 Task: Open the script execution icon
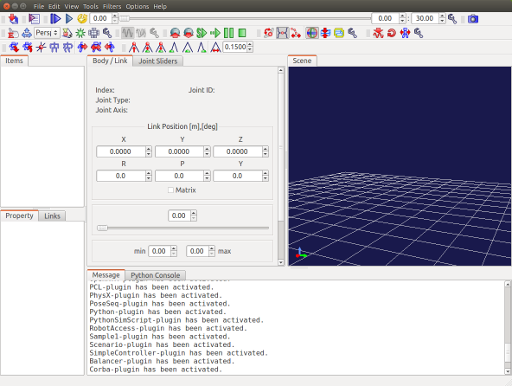(x=34, y=19)
